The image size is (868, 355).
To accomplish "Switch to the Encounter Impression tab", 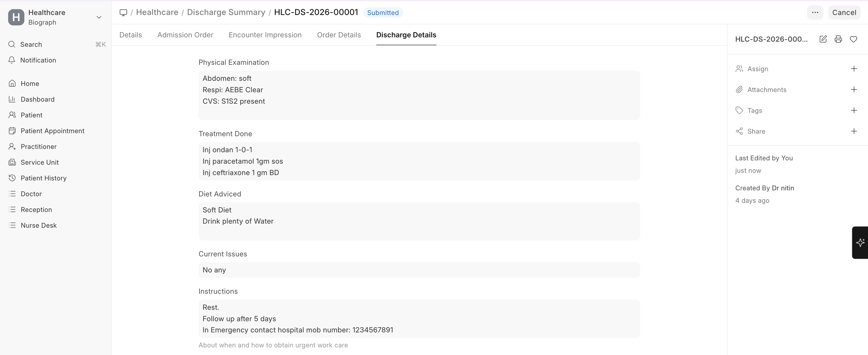I will 265,35.
